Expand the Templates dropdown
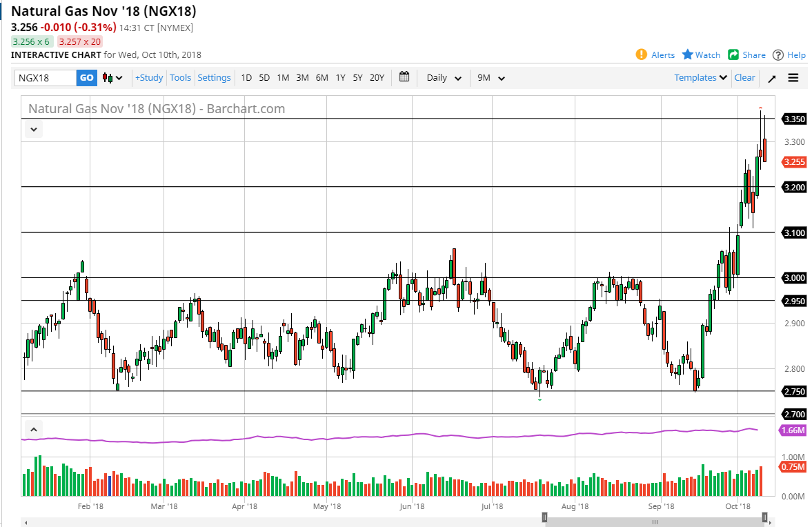 (700, 78)
